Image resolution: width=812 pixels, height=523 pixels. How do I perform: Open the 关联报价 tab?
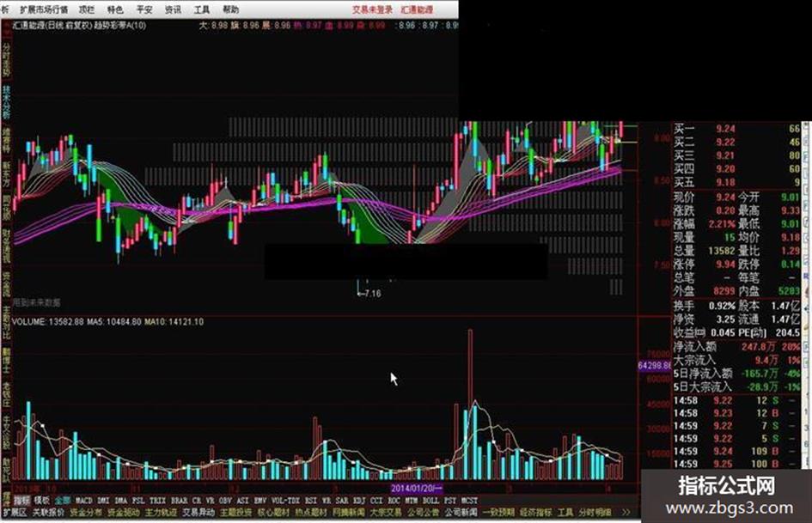pyautogui.click(x=49, y=512)
